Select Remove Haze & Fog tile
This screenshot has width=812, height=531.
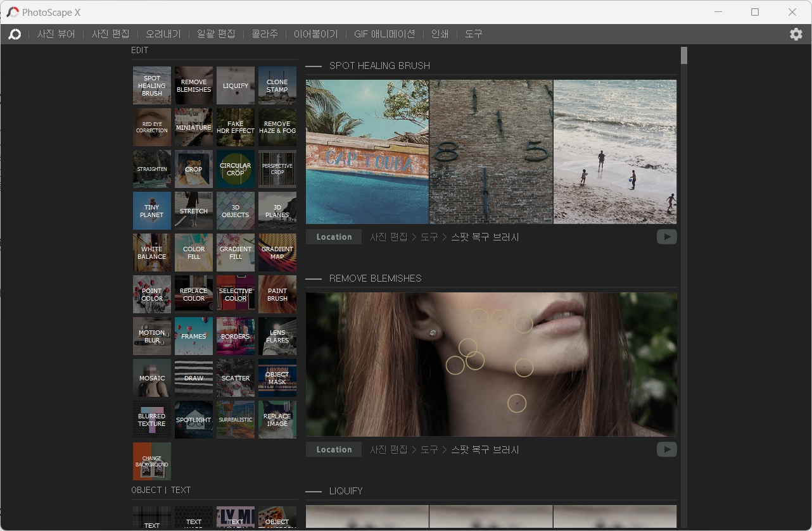pos(277,127)
